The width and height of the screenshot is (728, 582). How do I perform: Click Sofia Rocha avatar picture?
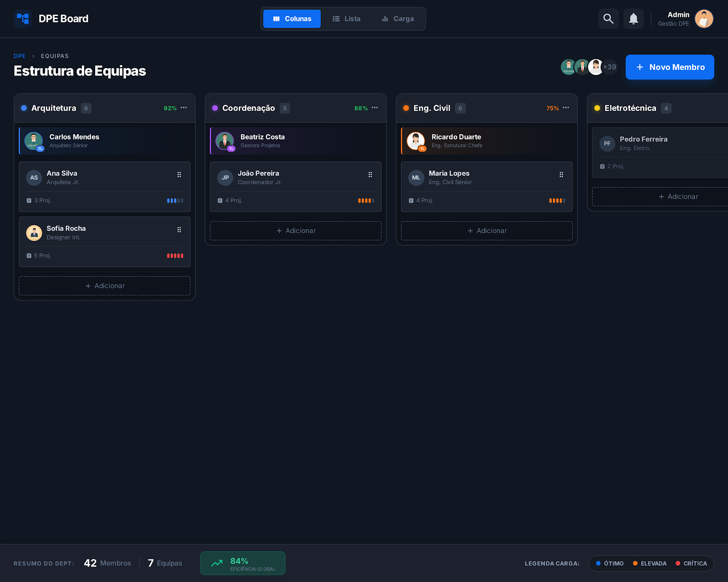tap(34, 233)
